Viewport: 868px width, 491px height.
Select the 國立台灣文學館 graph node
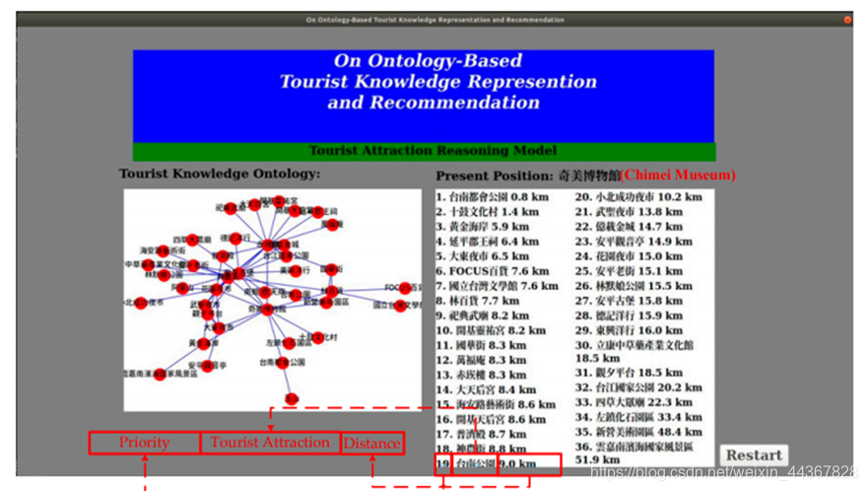[400, 306]
